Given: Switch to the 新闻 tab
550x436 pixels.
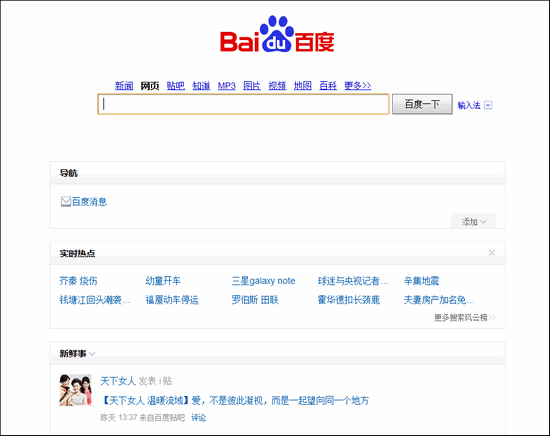Looking at the screenshot, I should coord(124,86).
